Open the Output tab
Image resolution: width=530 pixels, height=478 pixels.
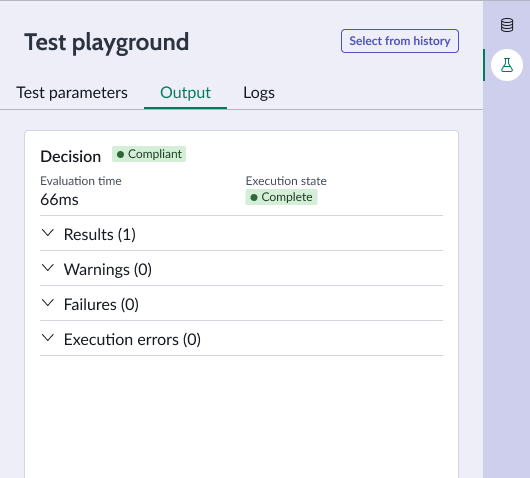pos(185,93)
